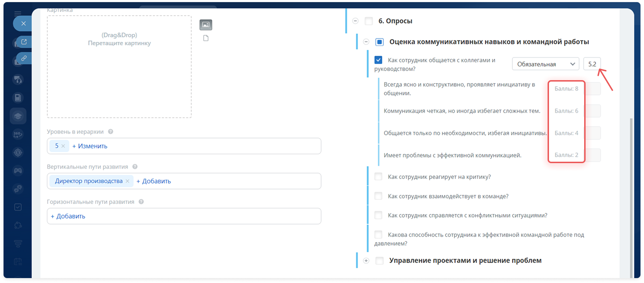The height and width of the screenshot is (283, 644).
Task: Click the help icon next to Уровень в иерархии
Action: pyautogui.click(x=111, y=131)
